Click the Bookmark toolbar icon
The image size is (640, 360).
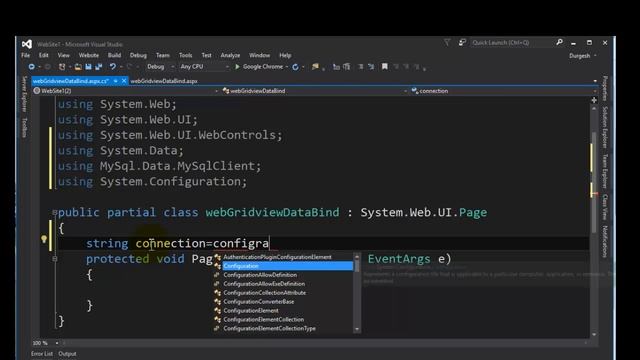pyautogui.click(x=384, y=67)
